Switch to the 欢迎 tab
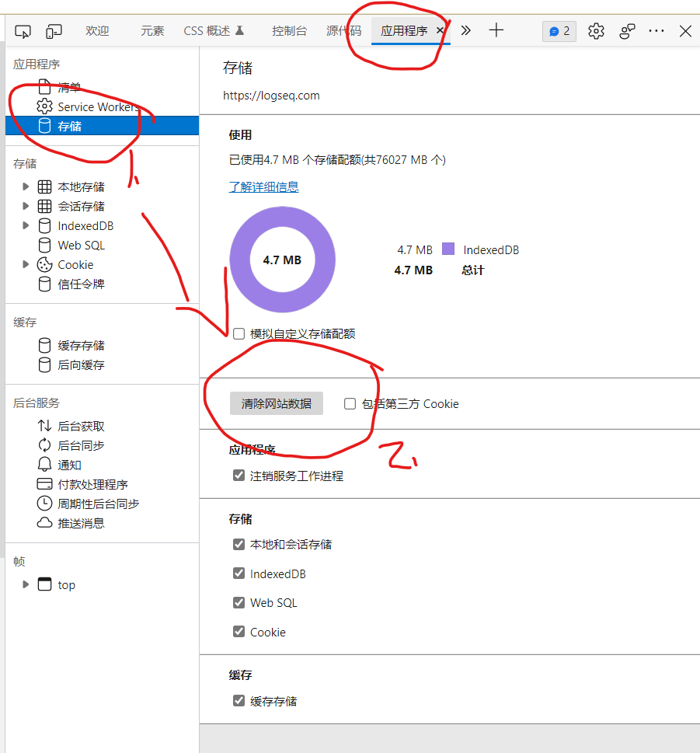 click(x=97, y=31)
